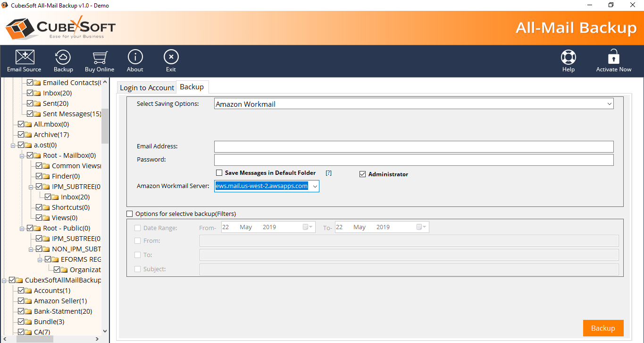Click the orange Backup button

pos(603,328)
